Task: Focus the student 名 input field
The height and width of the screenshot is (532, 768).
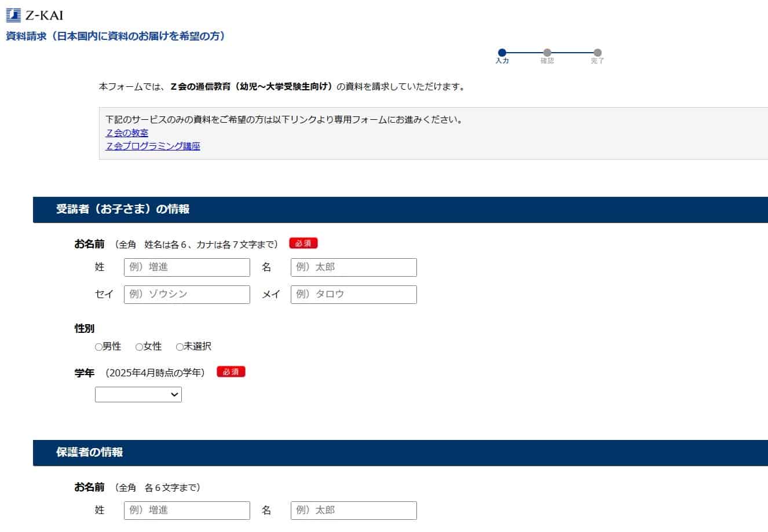Action: click(353, 267)
